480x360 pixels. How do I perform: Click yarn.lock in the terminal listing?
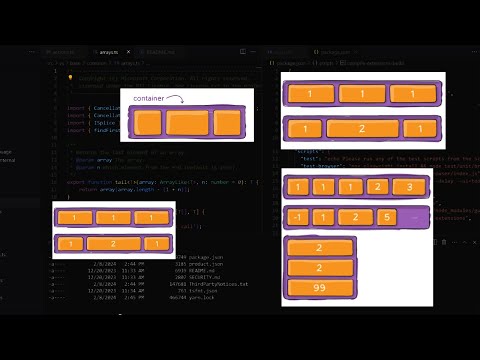click(201, 297)
